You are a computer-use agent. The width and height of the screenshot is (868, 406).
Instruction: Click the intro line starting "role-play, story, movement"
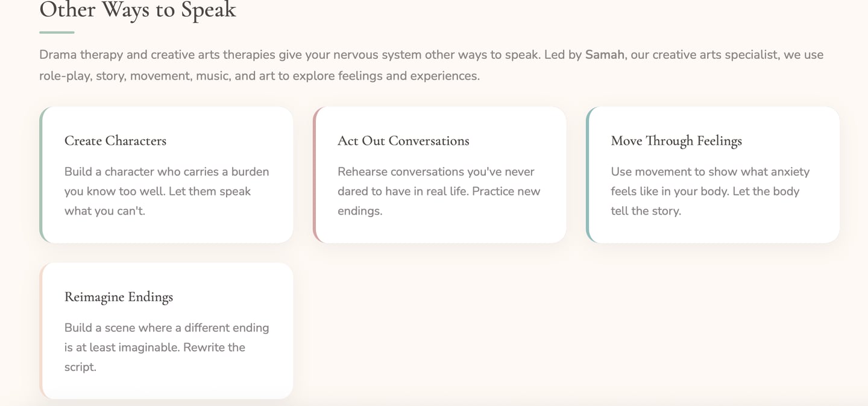tap(259, 76)
